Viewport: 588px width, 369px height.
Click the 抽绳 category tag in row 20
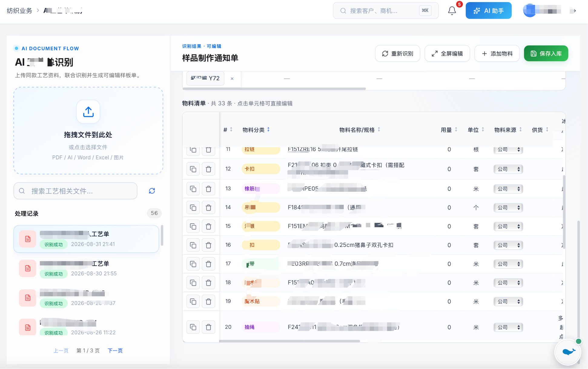click(x=260, y=327)
